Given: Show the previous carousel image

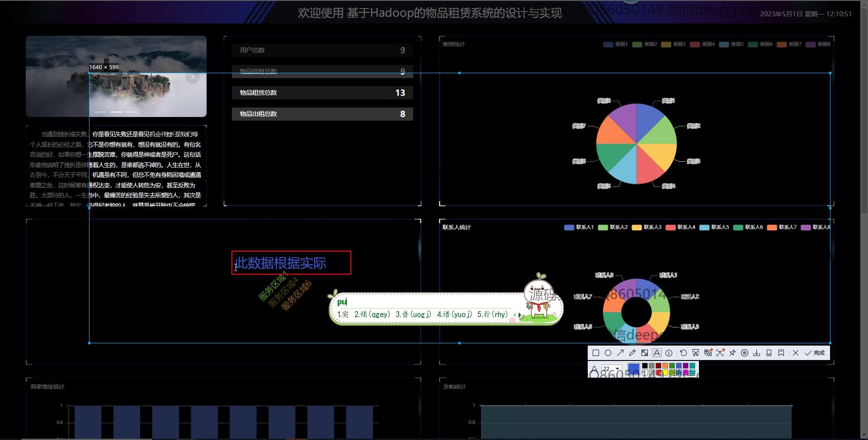Looking at the screenshot, I should click(x=40, y=77).
